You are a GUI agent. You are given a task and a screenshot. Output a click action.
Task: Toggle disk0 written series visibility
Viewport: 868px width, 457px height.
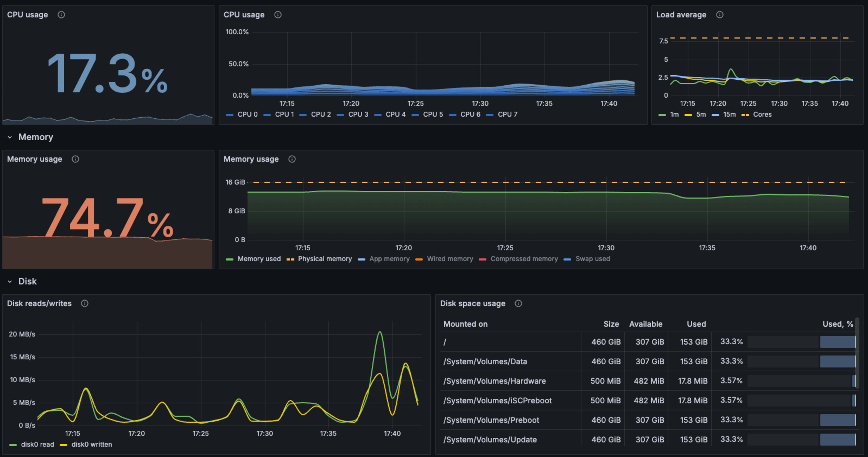coord(92,444)
